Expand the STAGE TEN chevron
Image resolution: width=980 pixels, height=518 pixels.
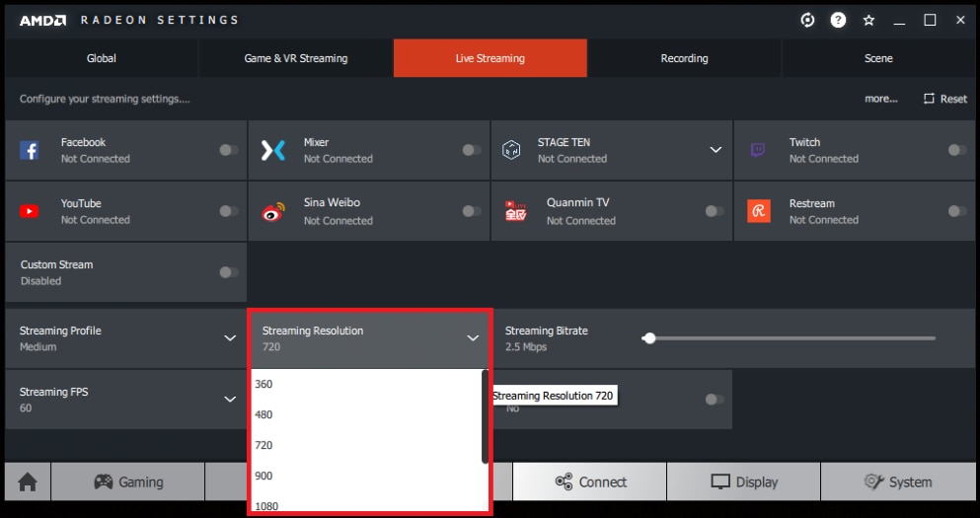[716, 150]
